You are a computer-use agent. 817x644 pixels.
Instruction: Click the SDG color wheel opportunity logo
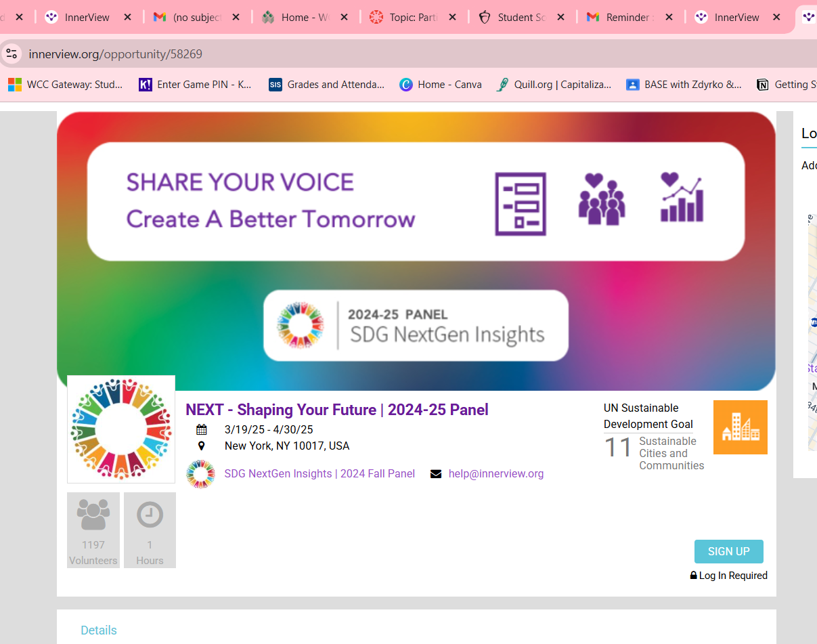tap(121, 429)
